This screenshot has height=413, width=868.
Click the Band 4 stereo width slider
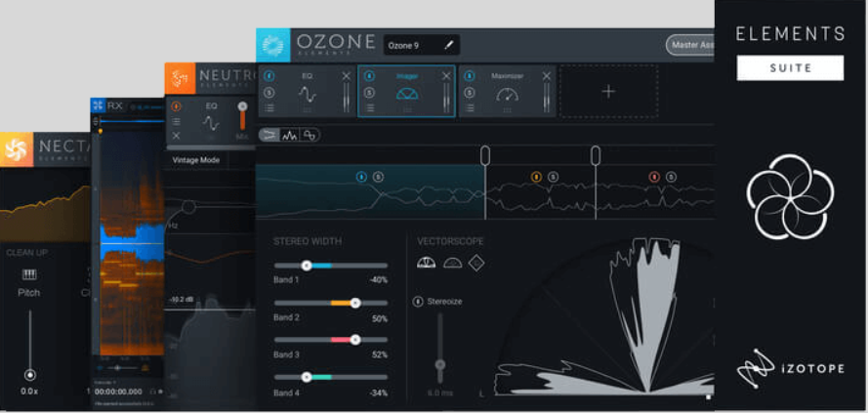[330, 377]
